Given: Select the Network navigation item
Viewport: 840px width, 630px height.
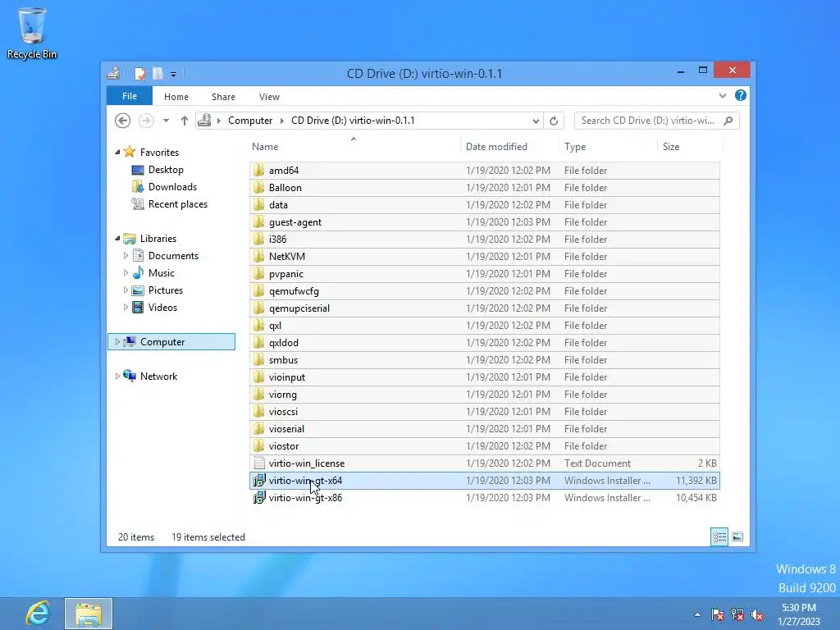Looking at the screenshot, I should click(x=158, y=376).
